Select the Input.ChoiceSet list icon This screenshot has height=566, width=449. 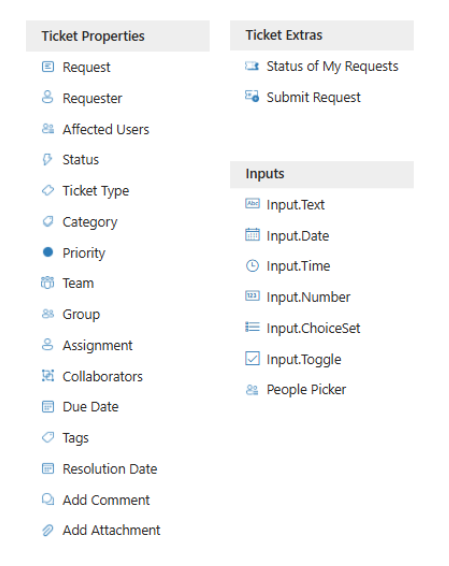pyautogui.click(x=252, y=327)
